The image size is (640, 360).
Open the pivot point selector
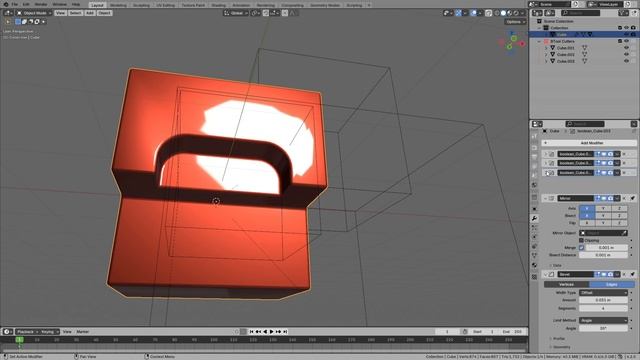pos(256,13)
